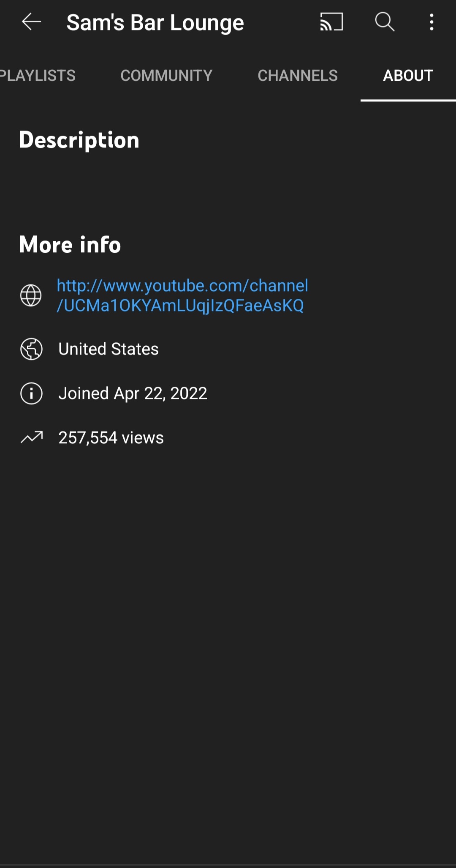456x868 pixels.
Task: Open the youtube.com channel URL link
Action: [x=182, y=295]
